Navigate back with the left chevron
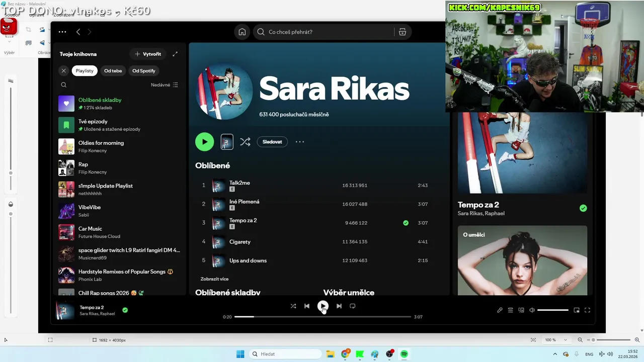This screenshot has width=644, height=362. click(x=78, y=32)
